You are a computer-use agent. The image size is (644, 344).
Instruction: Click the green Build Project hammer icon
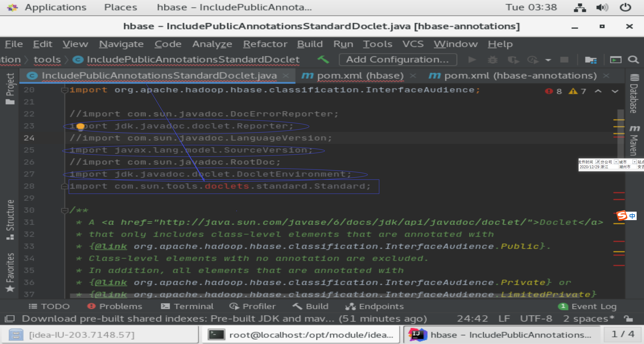click(x=323, y=59)
